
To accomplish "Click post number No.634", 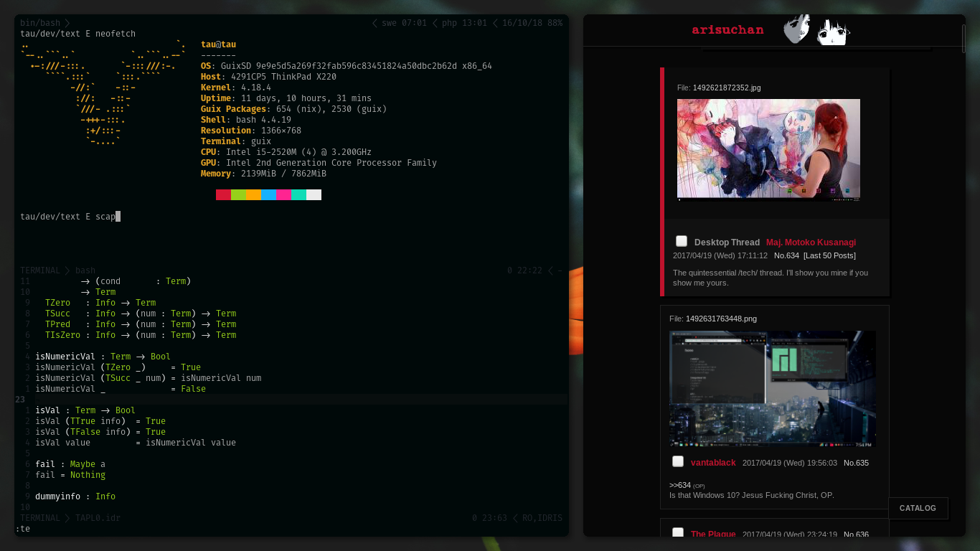I will pos(786,255).
